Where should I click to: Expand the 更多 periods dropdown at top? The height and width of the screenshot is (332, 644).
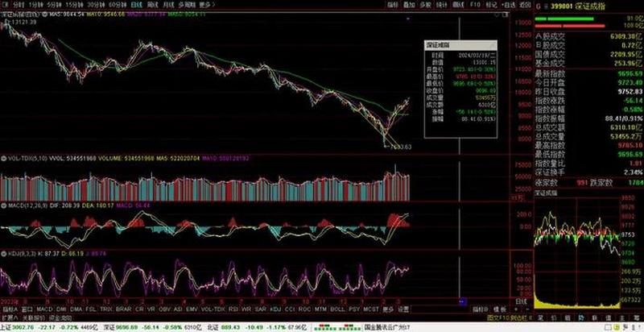pyautogui.click(x=206, y=5)
